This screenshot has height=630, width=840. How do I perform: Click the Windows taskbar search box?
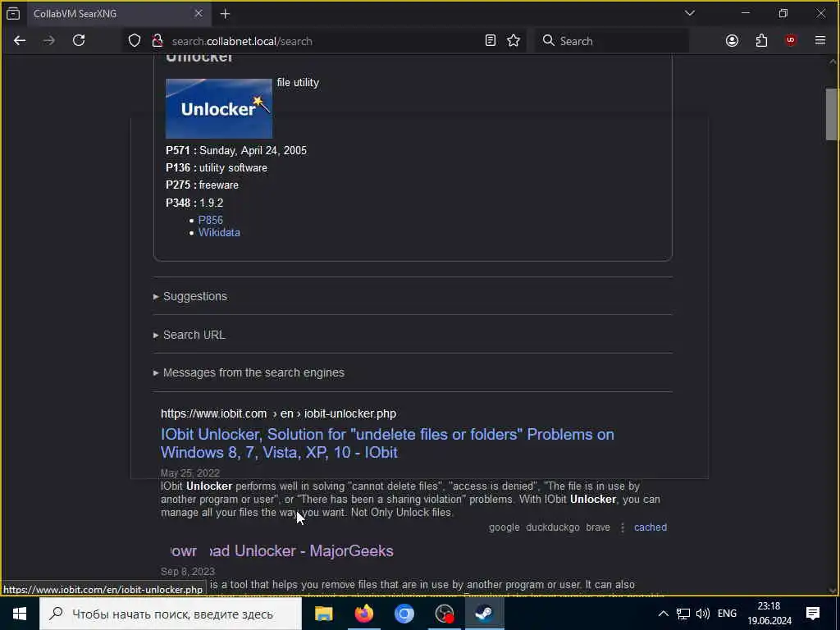171,614
